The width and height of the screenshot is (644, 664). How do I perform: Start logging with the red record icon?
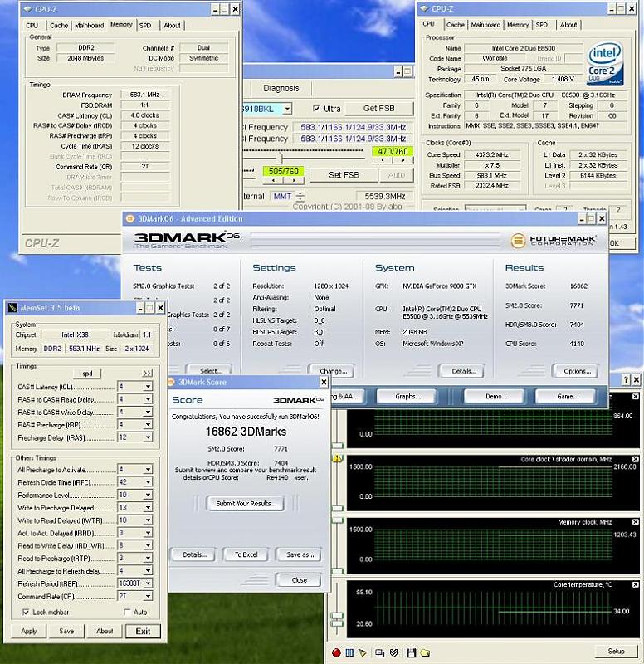coord(336,652)
